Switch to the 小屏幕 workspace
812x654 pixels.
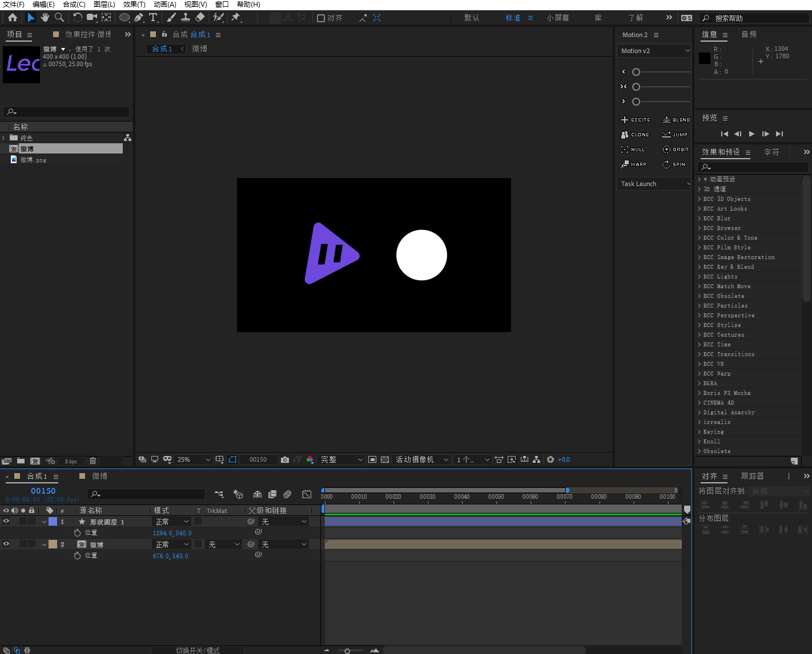pyautogui.click(x=558, y=18)
